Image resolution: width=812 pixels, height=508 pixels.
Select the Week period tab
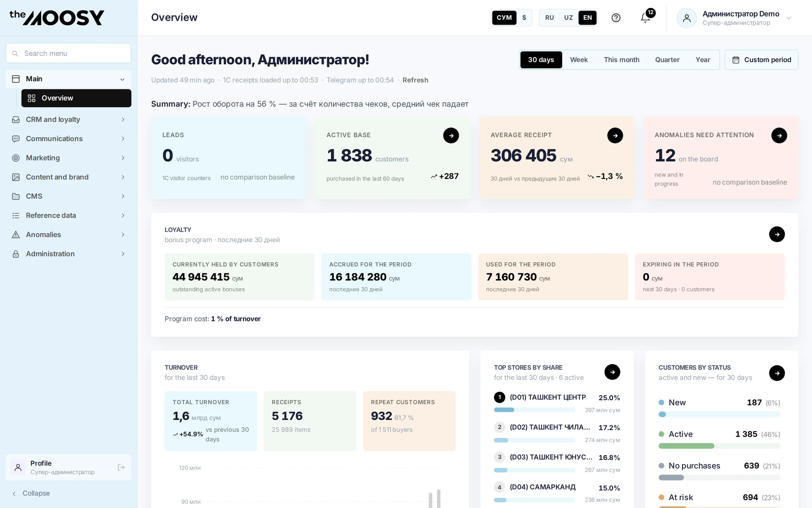(x=579, y=60)
